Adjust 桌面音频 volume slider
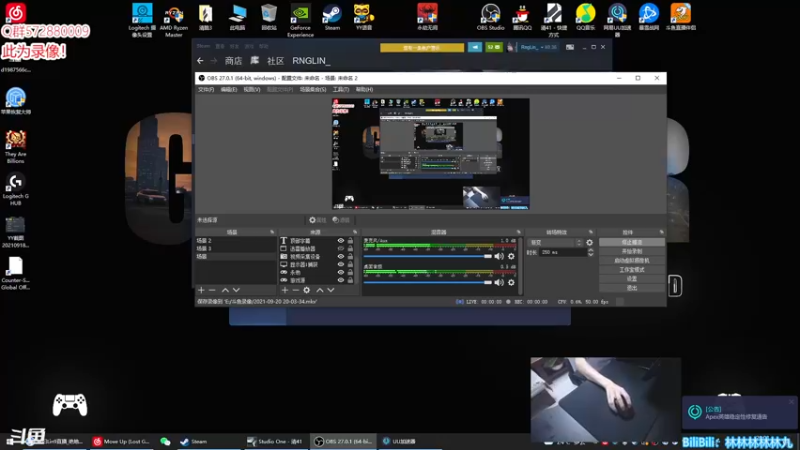The image size is (800, 450). click(428, 282)
